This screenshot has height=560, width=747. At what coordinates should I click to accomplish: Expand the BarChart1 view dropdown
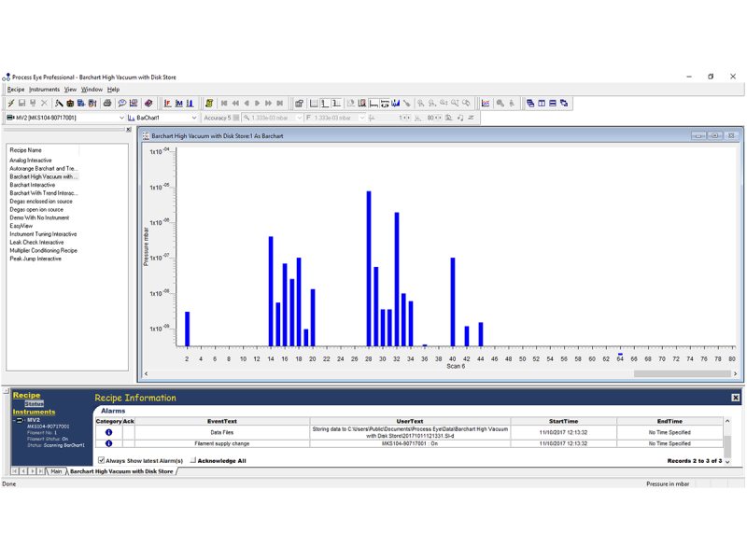click(194, 119)
